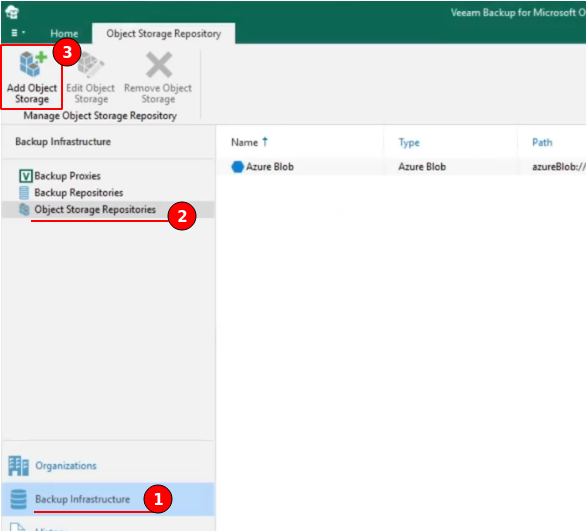Sort by the Path column header
Viewport: 586px width, 531px height.
tap(542, 142)
